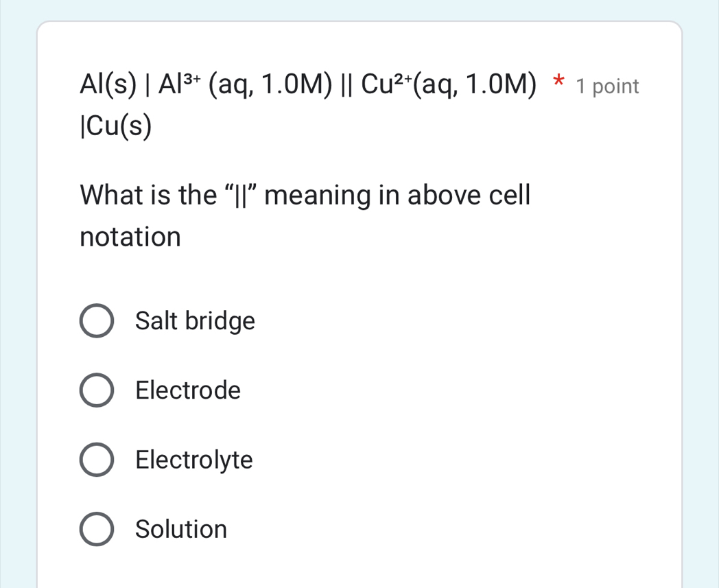719x588 pixels.
Task: Click the "Electrode" answer label
Action: (188, 391)
